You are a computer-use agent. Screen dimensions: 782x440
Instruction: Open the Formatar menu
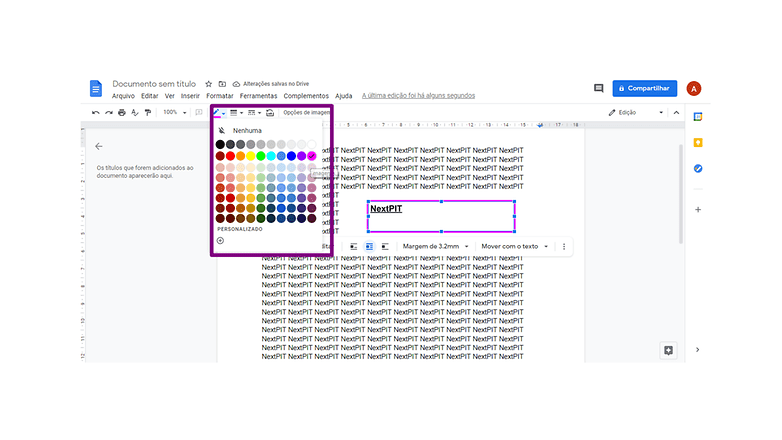click(220, 96)
